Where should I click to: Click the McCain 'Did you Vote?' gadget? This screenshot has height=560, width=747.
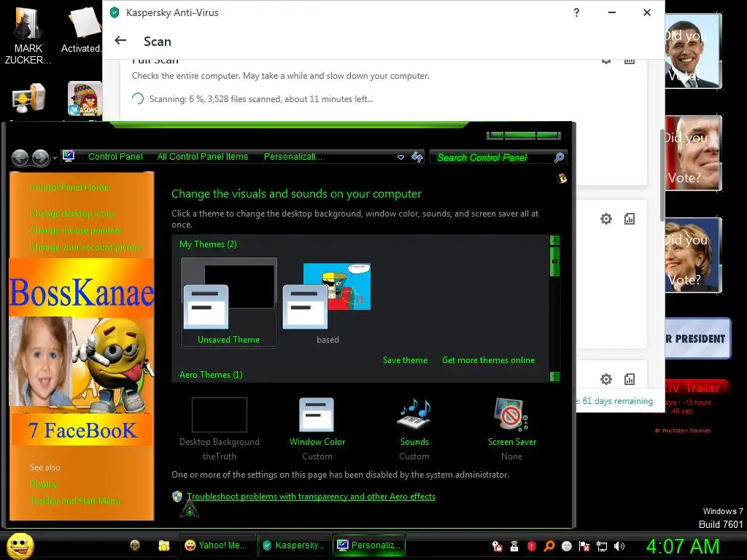693,153
